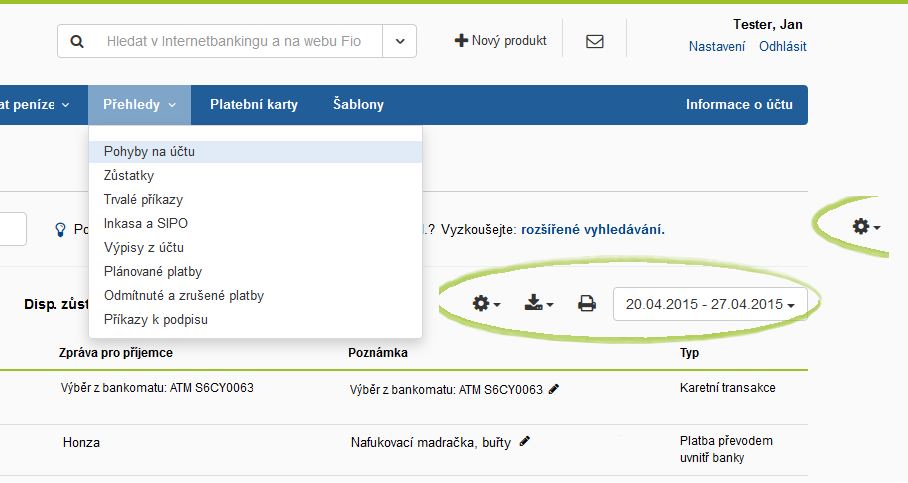This screenshot has height=483, width=908.
Task: Click the search magnifier icon
Action: pyautogui.click(x=77, y=41)
